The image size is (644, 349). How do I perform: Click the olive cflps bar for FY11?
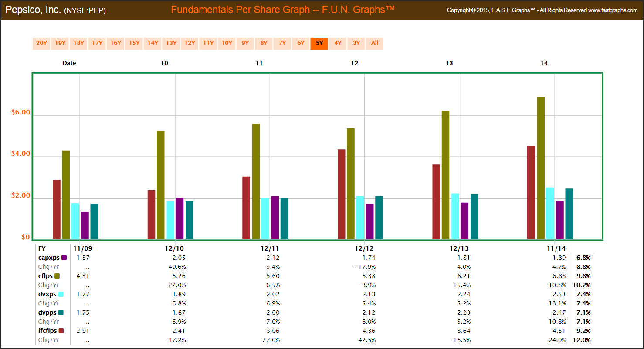(x=256, y=181)
